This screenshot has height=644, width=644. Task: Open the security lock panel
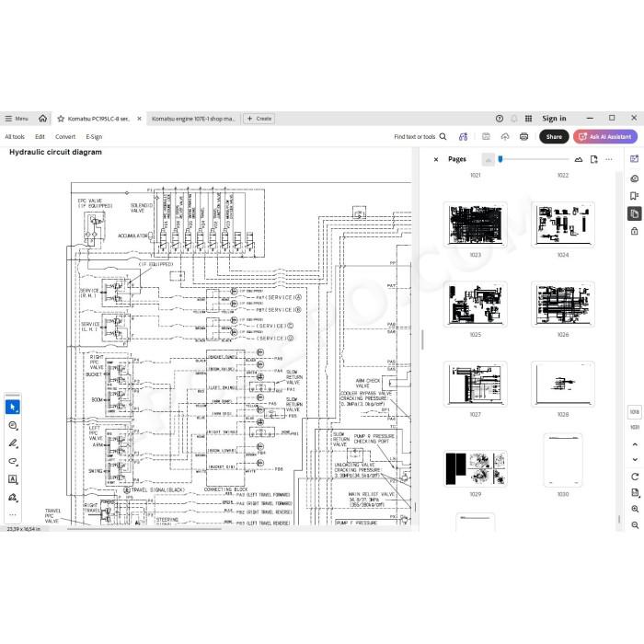635,231
